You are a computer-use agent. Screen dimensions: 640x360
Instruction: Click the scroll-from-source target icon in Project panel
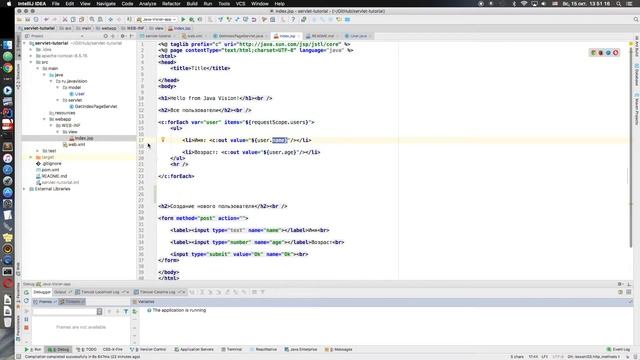[105, 36]
